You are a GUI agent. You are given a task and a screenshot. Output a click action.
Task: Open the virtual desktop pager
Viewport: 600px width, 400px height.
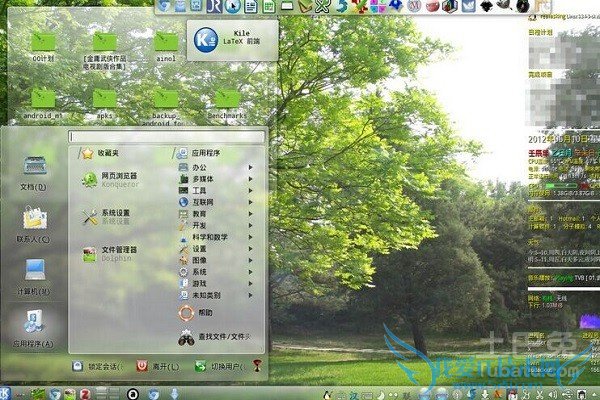point(108,393)
